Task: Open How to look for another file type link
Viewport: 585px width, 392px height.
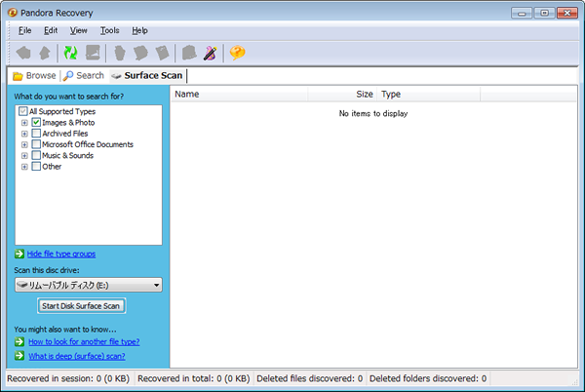Action: click(x=84, y=341)
